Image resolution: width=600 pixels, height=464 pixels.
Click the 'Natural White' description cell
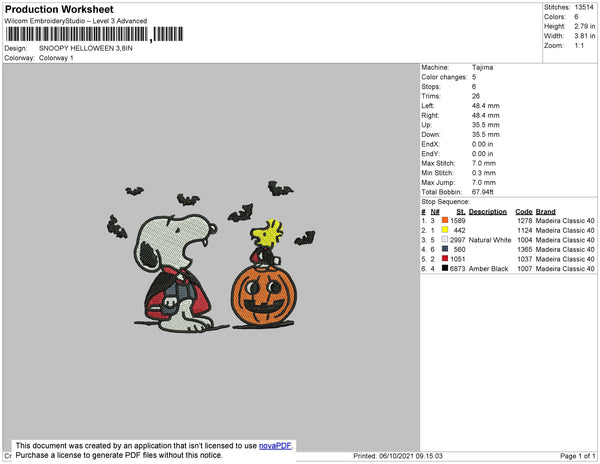[490, 240]
